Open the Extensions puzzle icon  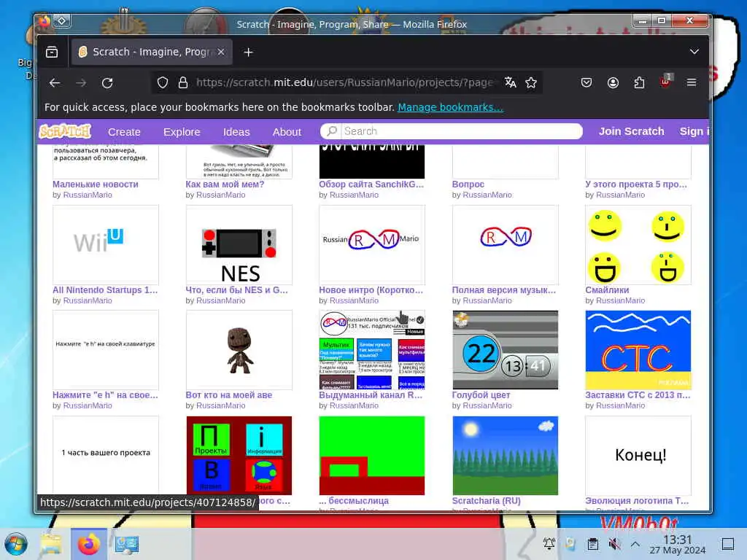coord(639,83)
